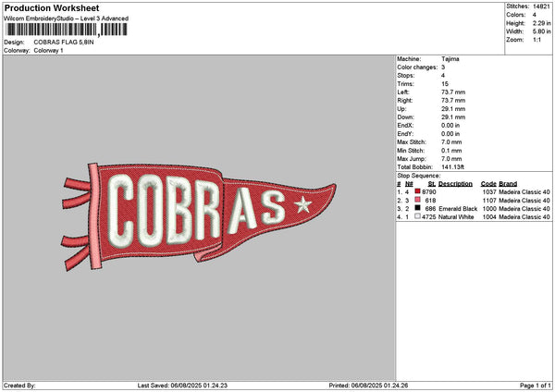Click stitch count 4725 in stop sequence
Viewport: 555px width, 392px height.
click(429, 217)
